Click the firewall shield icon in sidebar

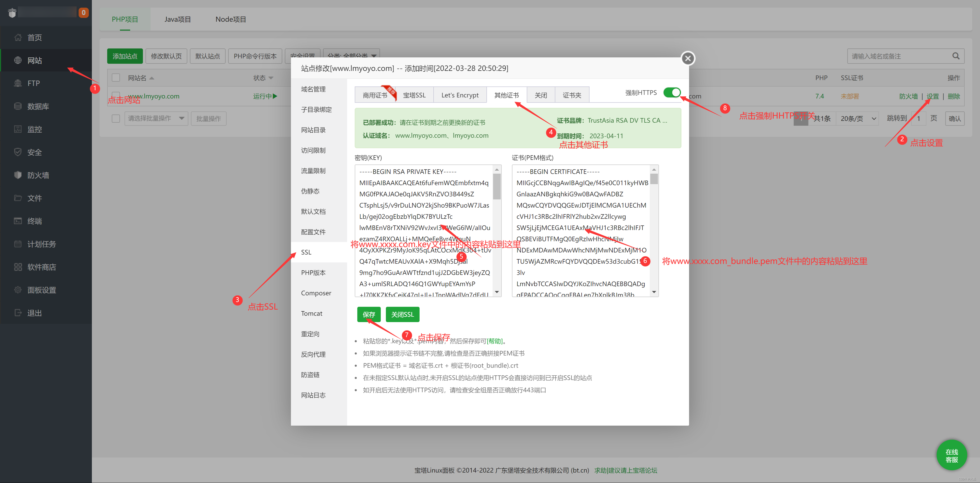click(18, 175)
